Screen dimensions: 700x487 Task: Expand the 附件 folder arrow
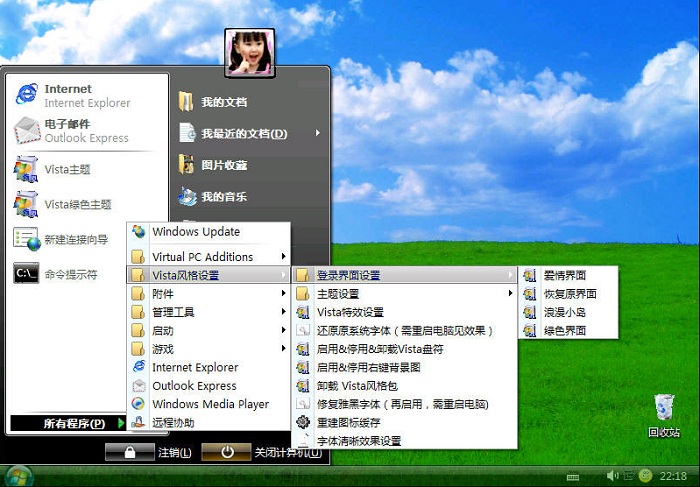(x=283, y=294)
